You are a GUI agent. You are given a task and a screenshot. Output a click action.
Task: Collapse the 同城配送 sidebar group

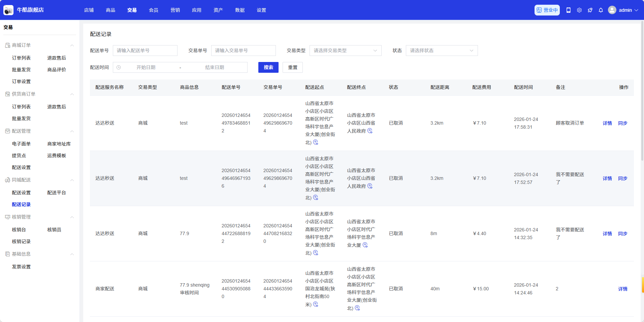pyautogui.click(x=72, y=180)
